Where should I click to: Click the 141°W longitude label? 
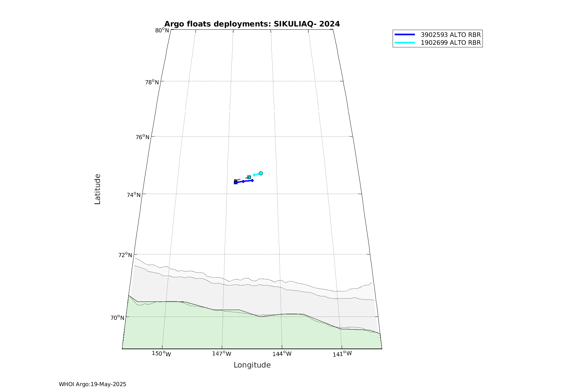click(x=342, y=353)
